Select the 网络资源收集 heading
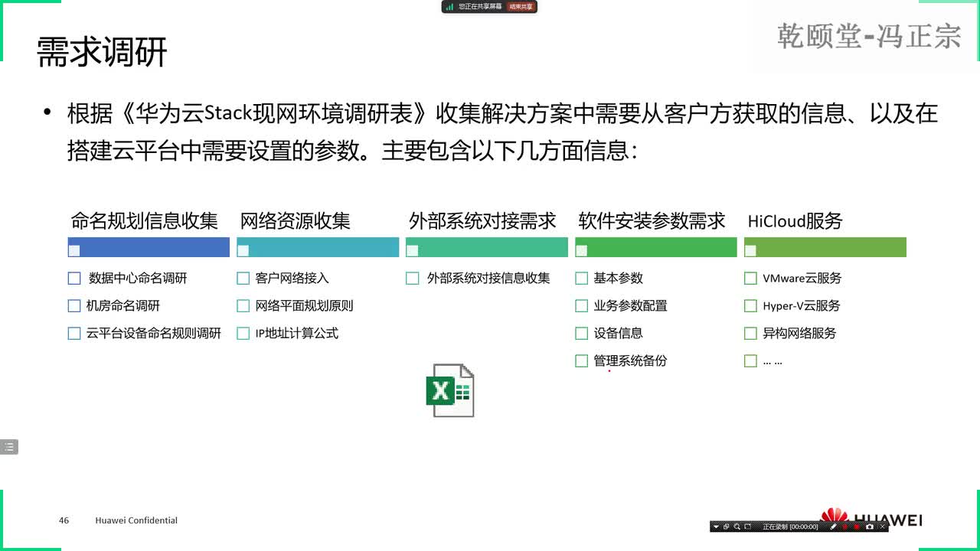The height and width of the screenshot is (551, 980). (x=296, y=221)
